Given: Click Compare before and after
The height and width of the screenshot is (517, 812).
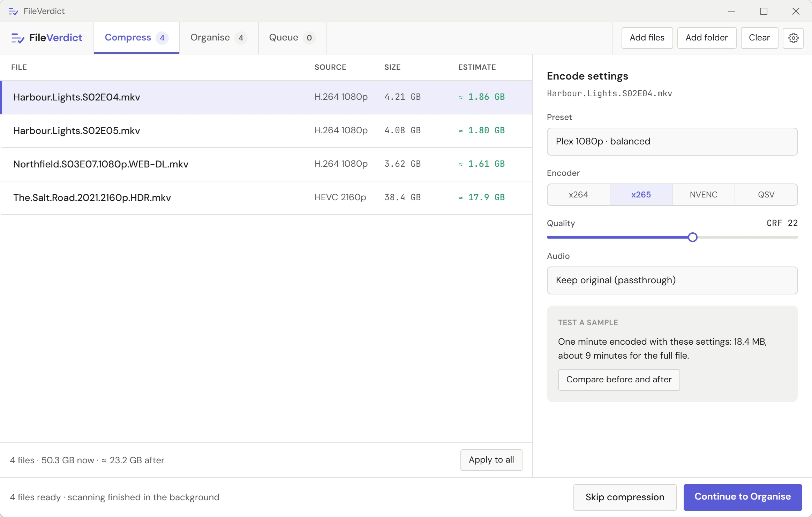Looking at the screenshot, I should pos(619,380).
